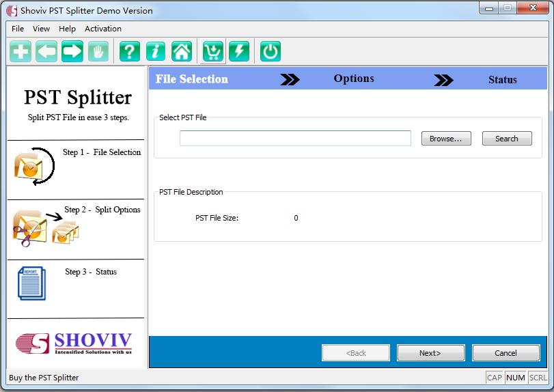This screenshot has width=554, height=392.
Task: Click the 'PST Splitter' heading
Action: [77, 98]
